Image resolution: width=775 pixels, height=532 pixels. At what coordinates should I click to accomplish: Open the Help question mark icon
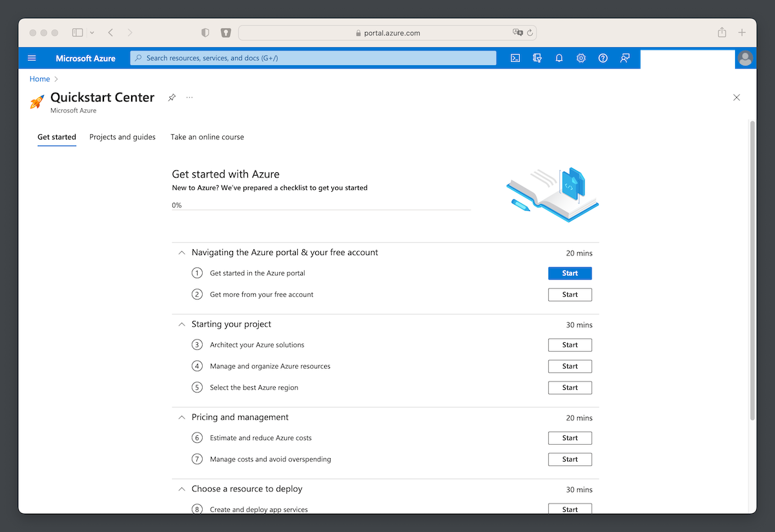603,58
